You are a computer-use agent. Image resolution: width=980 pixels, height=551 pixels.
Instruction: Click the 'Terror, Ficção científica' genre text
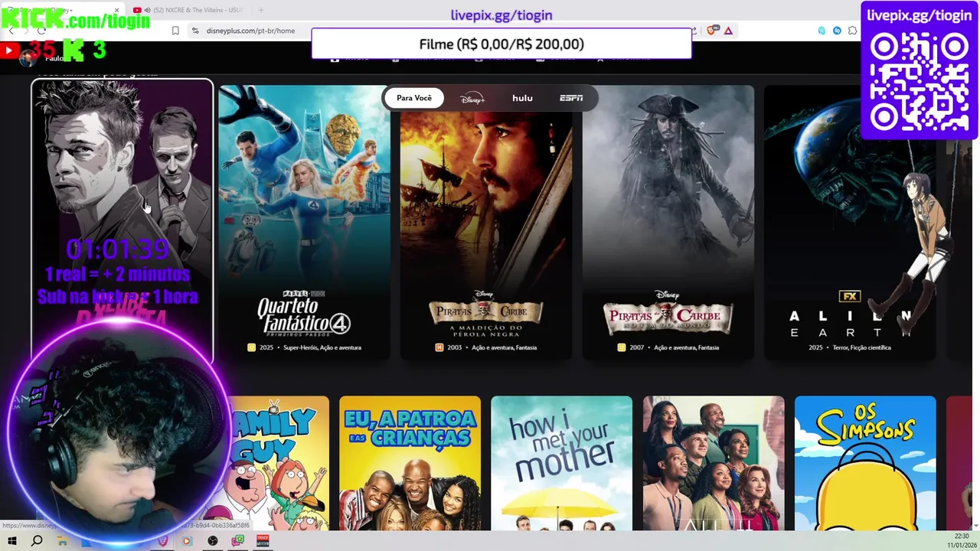coord(860,347)
